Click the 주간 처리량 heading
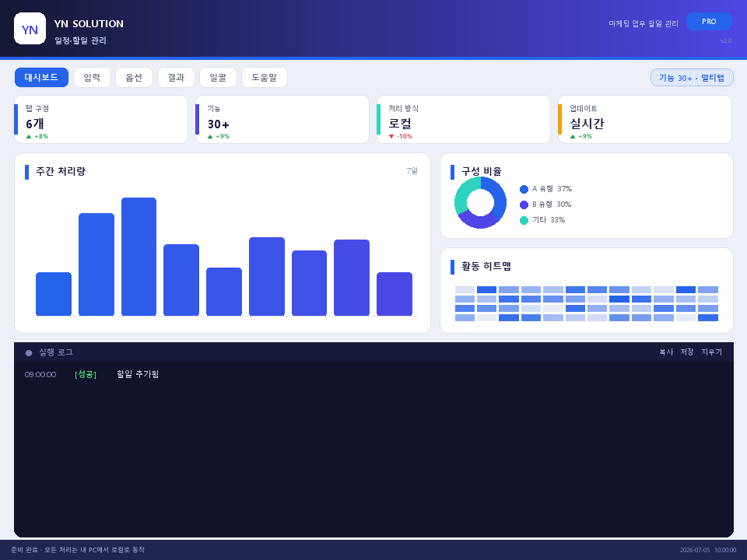 click(61, 171)
